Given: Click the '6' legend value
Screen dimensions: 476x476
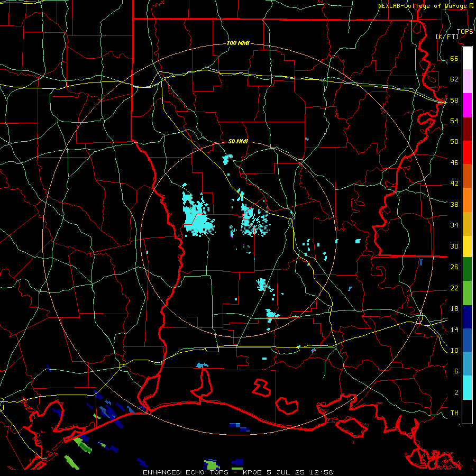Looking at the screenshot, I should tap(456, 371).
